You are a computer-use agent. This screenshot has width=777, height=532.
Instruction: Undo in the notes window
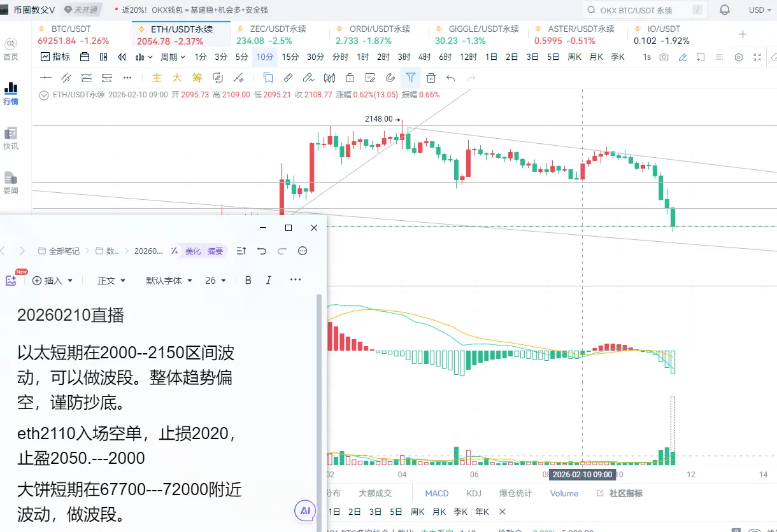(262, 251)
